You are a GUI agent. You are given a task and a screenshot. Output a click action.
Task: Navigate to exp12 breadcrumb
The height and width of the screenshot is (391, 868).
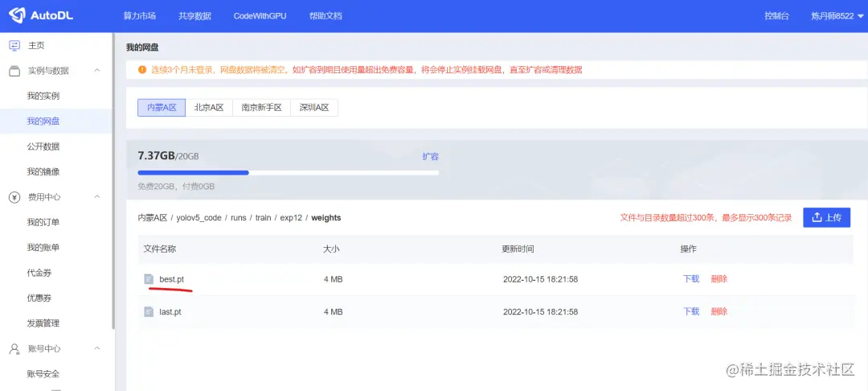[x=291, y=218]
